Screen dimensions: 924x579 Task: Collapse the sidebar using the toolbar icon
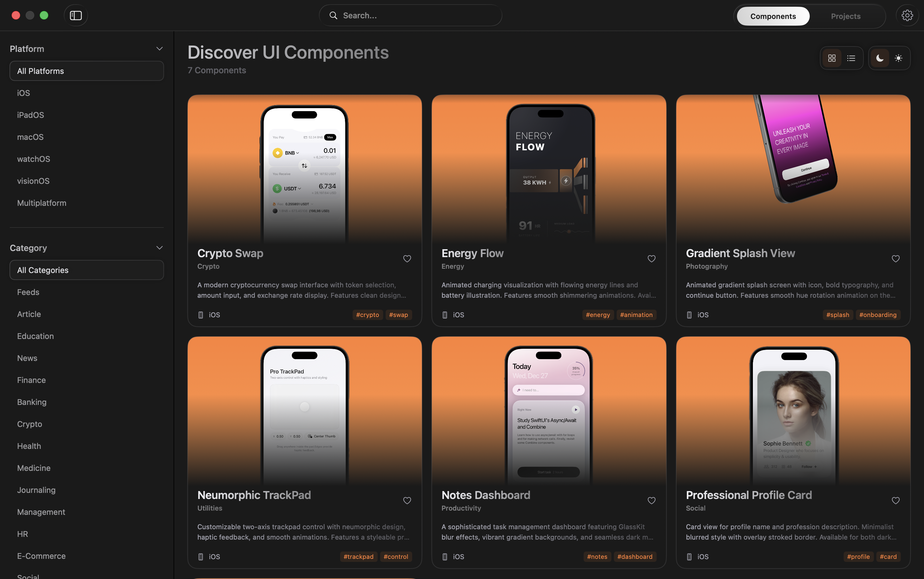(x=75, y=15)
